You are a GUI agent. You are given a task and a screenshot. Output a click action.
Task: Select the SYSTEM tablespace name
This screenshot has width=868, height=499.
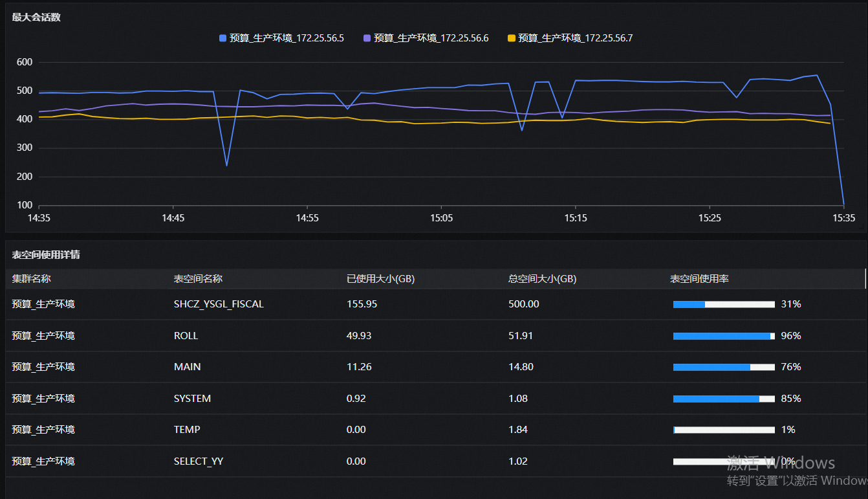click(192, 399)
